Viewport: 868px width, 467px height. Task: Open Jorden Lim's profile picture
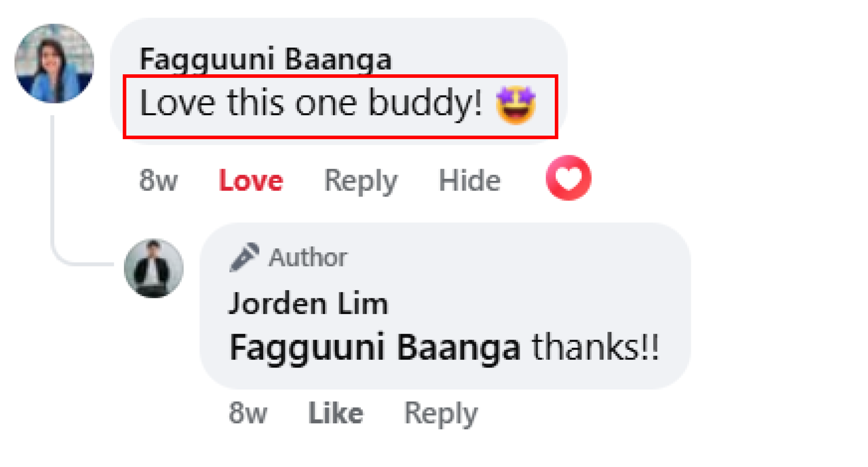pyautogui.click(x=154, y=268)
